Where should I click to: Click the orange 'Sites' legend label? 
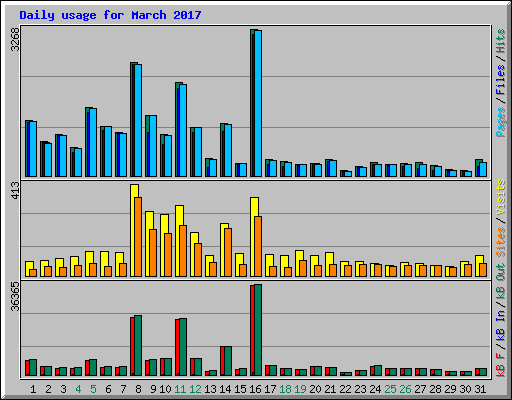pyautogui.click(x=501, y=242)
